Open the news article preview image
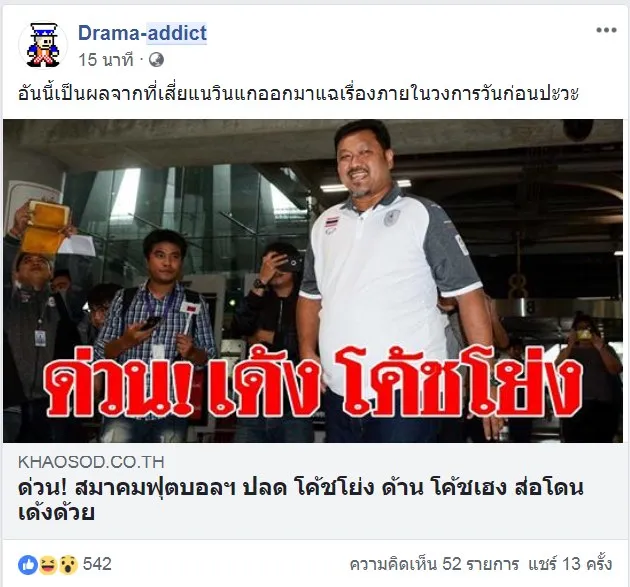The image size is (630, 587). tap(313, 281)
